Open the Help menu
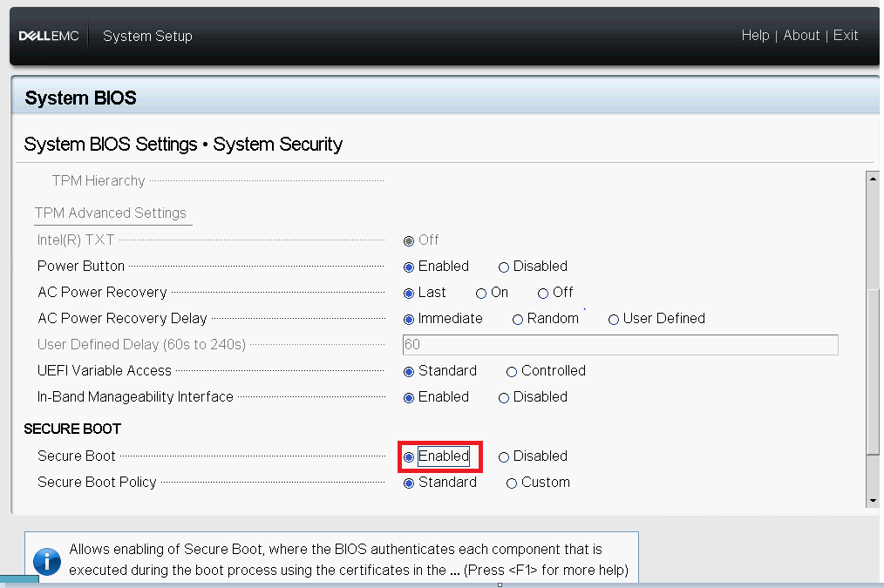This screenshot has height=588, width=884. click(x=755, y=35)
